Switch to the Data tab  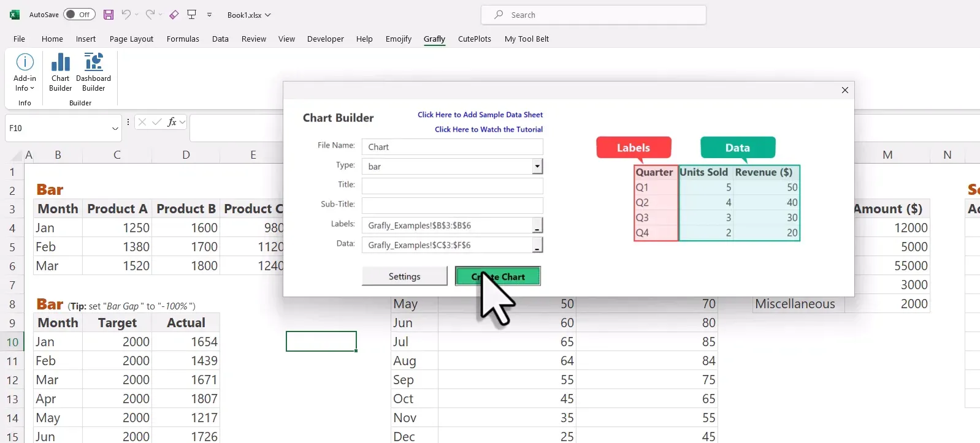coord(220,39)
